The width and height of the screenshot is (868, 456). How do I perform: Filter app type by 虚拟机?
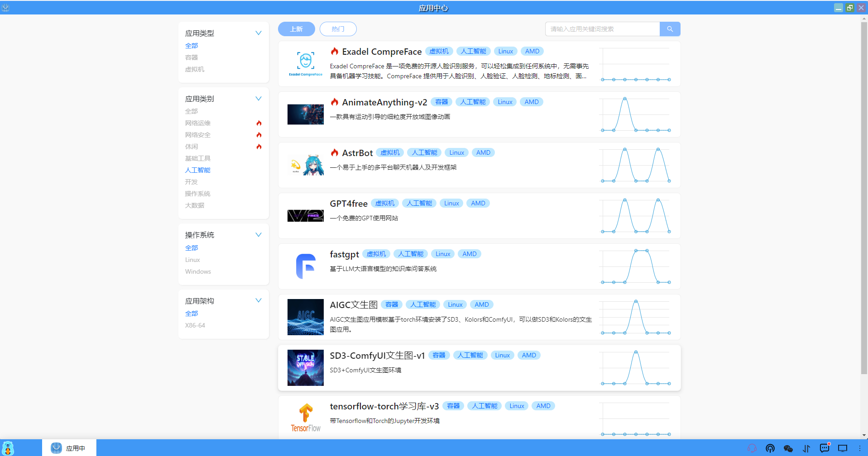195,69
